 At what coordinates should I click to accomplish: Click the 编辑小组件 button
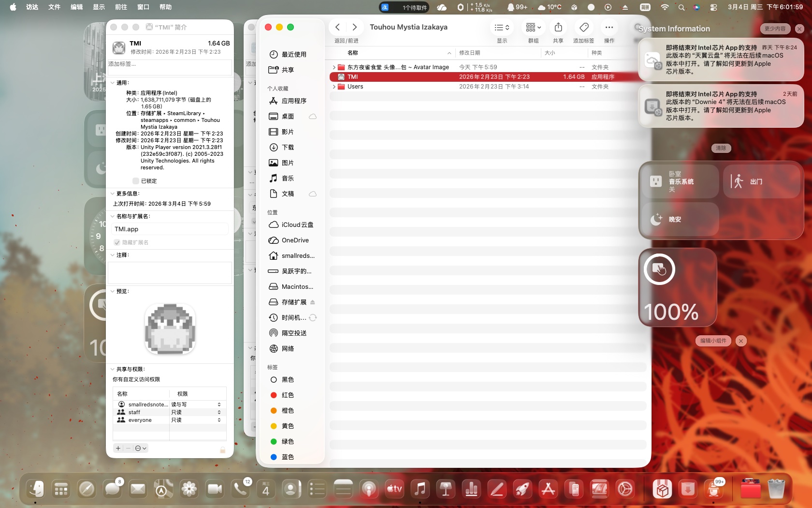[713, 341]
